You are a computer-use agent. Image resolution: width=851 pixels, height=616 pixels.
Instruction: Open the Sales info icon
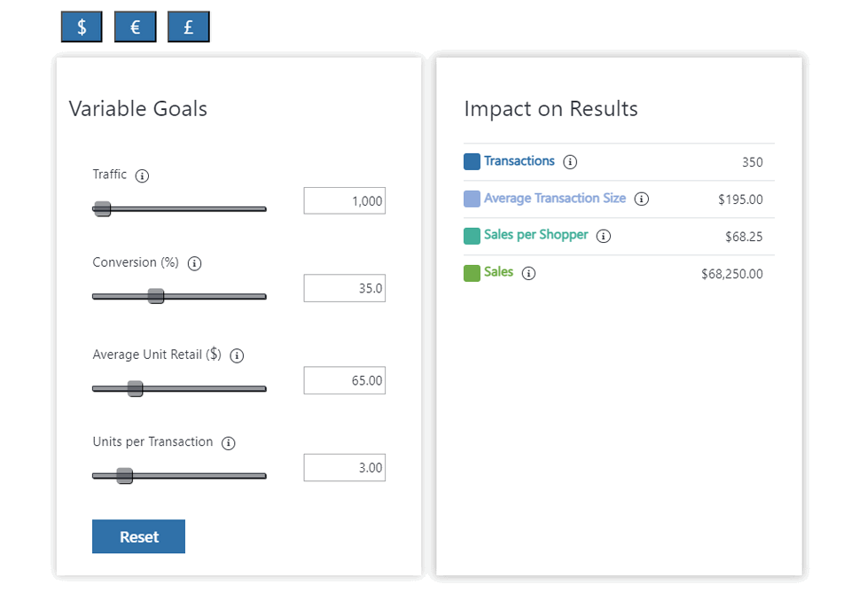[x=528, y=273]
